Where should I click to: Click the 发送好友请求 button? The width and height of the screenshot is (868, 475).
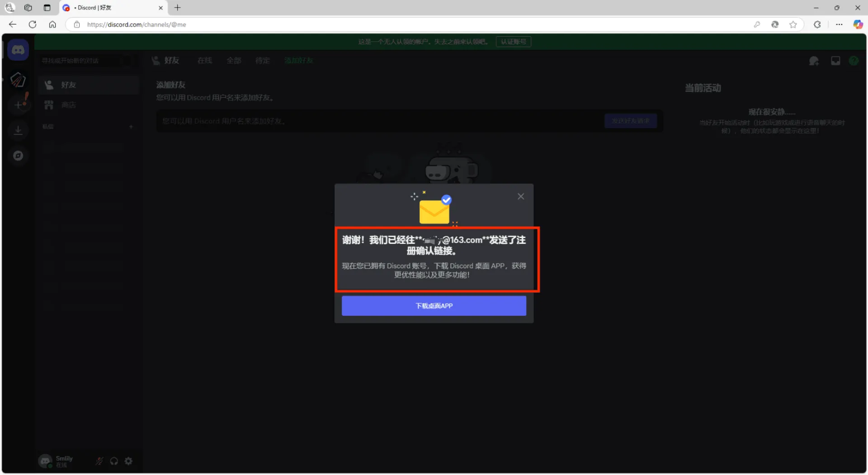pos(631,121)
